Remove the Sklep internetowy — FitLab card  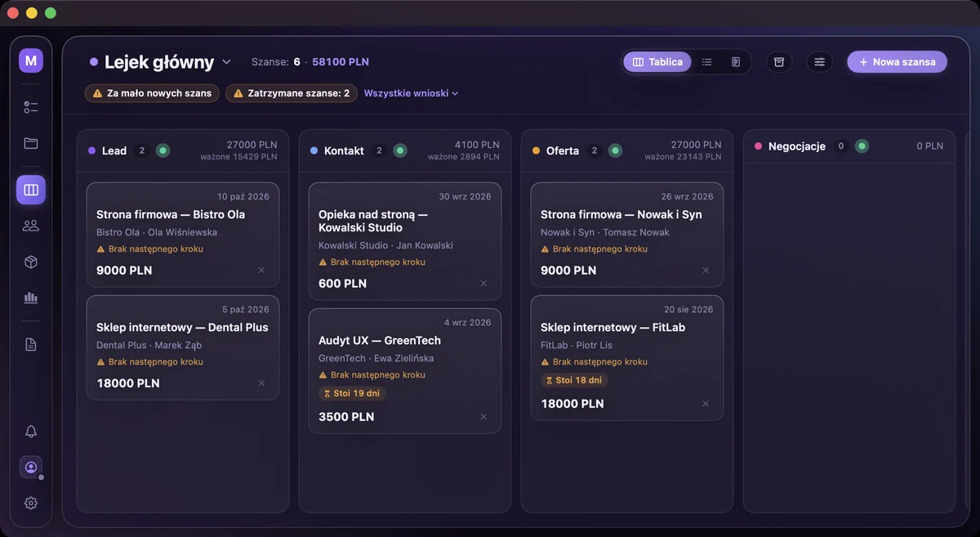click(x=706, y=404)
